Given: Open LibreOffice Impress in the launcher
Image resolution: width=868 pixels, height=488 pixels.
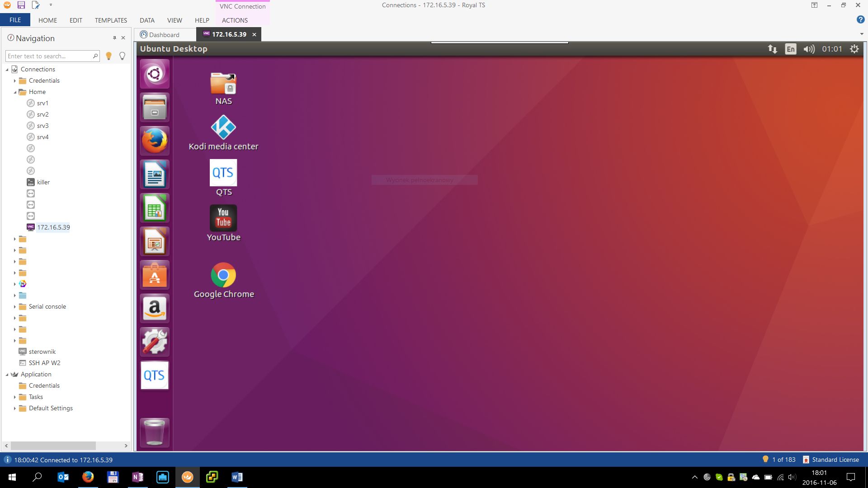Looking at the screenshot, I should [x=155, y=241].
